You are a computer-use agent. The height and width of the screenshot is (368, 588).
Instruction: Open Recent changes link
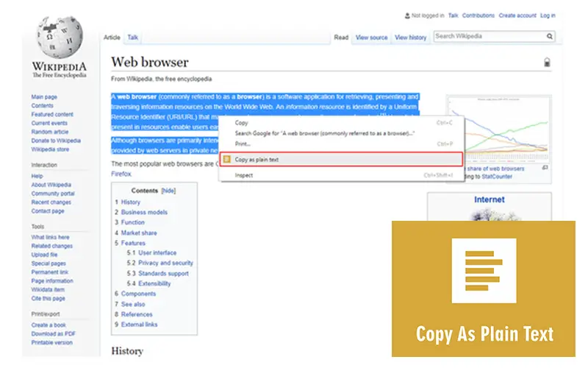coord(51,202)
